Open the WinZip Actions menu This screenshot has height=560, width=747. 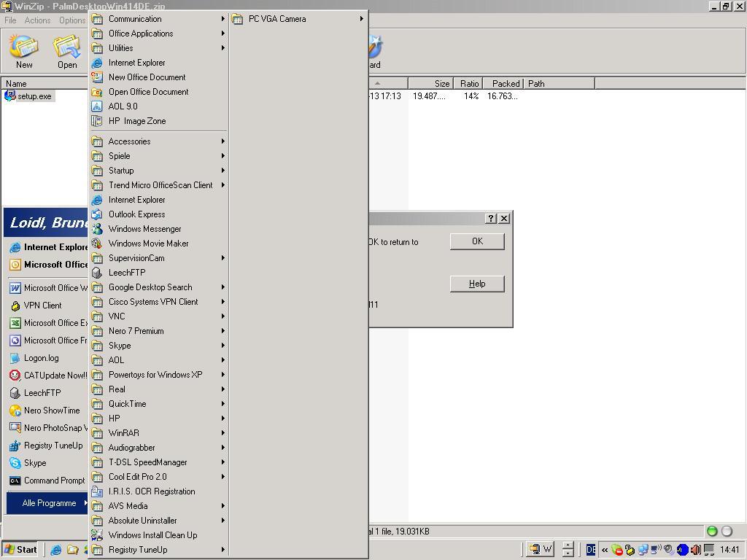(38, 20)
